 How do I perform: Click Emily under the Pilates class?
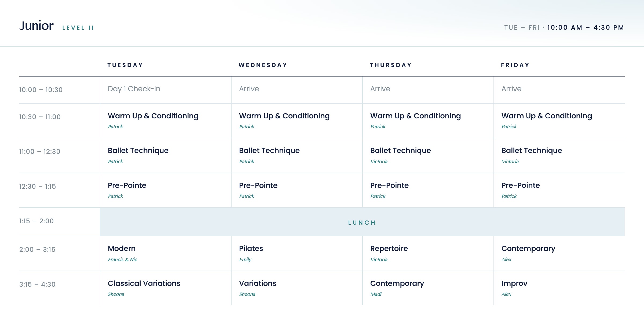(x=245, y=260)
